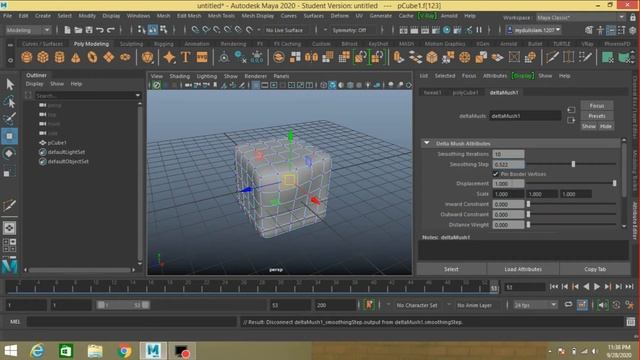Create a polygon cone from the shelf
This screenshot has width=640, height=360.
point(76,57)
